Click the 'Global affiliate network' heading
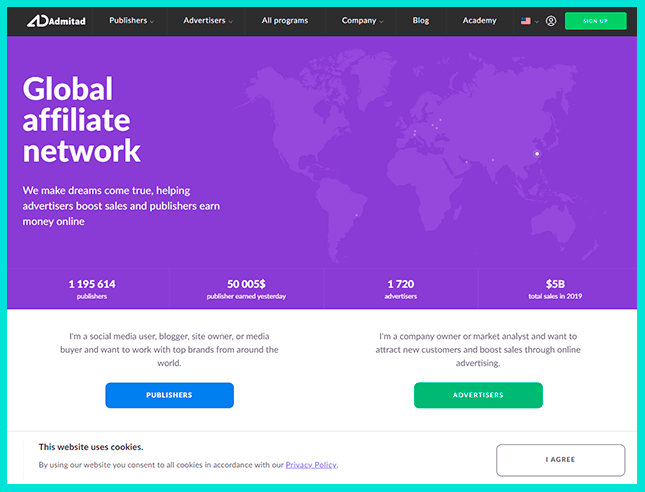 pos(81,120)
